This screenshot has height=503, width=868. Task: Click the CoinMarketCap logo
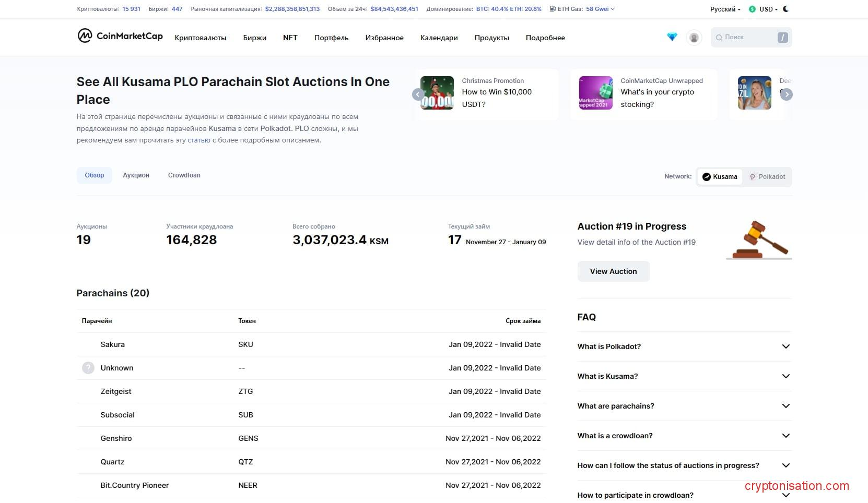[120, 36]
